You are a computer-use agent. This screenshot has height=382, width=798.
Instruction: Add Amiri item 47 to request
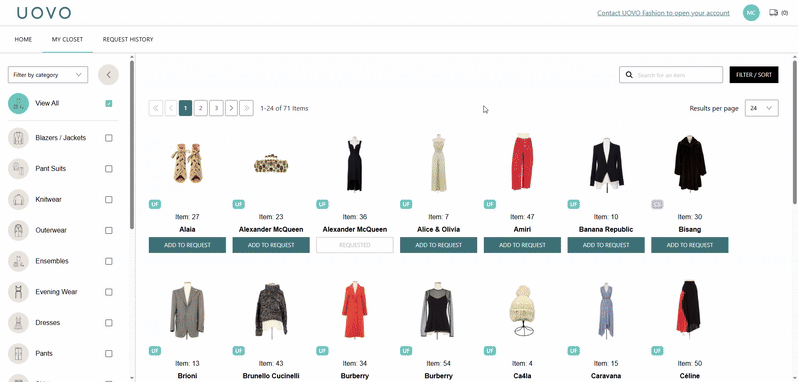point(522,245)
